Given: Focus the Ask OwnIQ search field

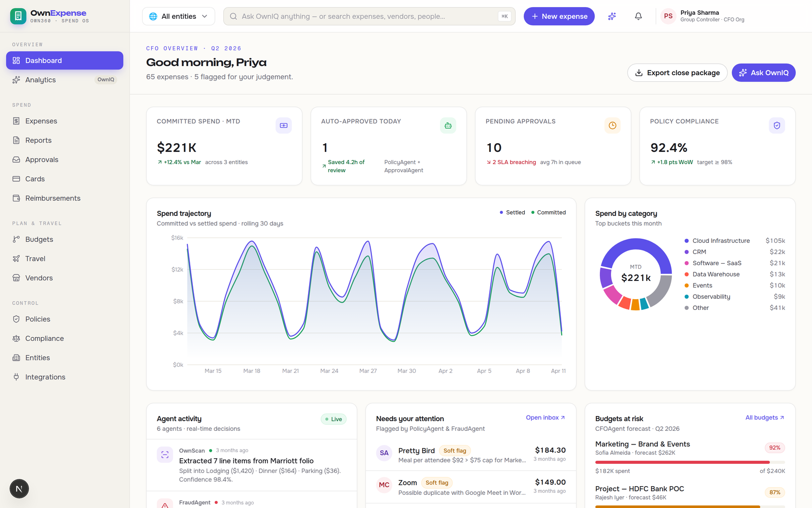Looking at the screenshot, I should click(369, 16).
